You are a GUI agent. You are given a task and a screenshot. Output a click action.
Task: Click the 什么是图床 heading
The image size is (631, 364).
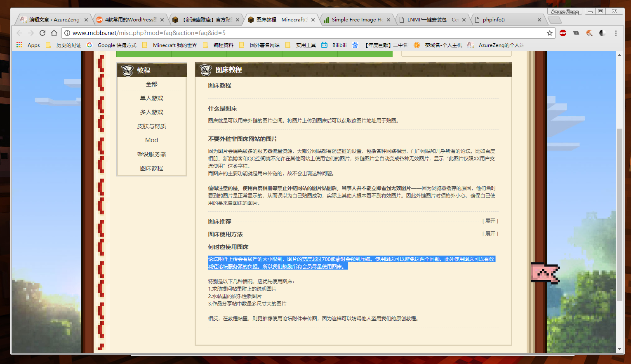pyautogui.click(x=222, y=108)
